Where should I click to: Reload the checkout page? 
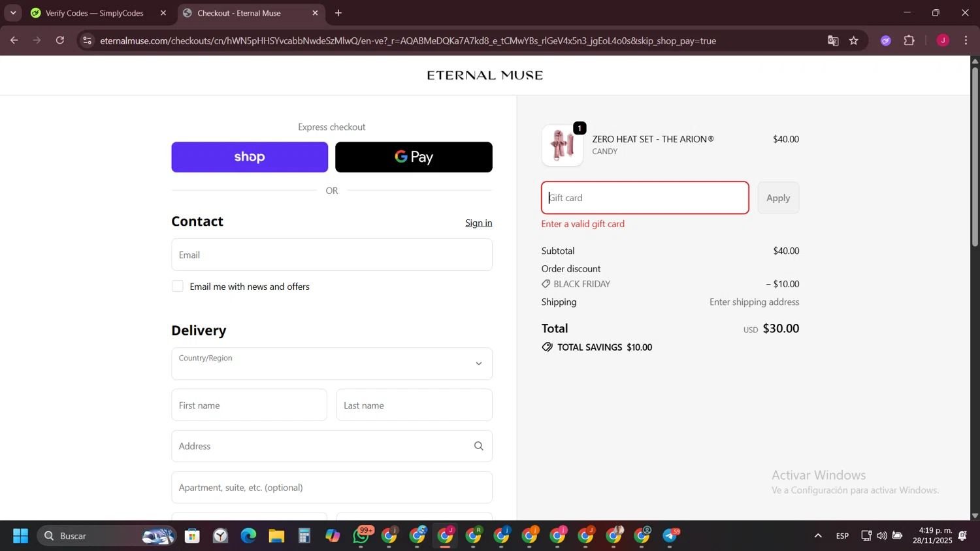coord(60,40)
